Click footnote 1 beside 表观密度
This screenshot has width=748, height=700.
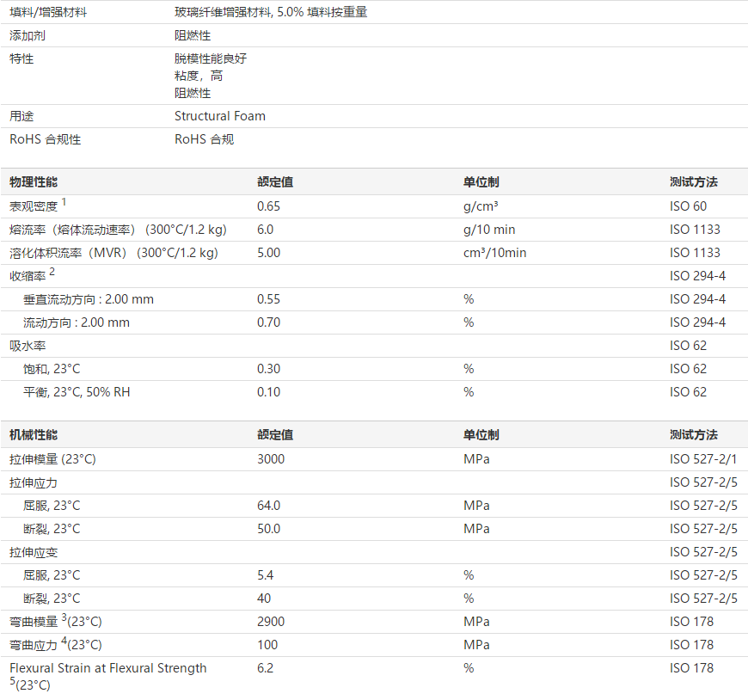coord(64,202)
